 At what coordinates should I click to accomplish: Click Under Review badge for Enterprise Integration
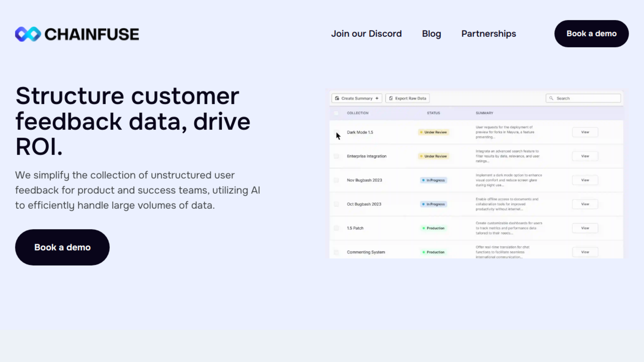pyautogui.click(x=433, y=156)
